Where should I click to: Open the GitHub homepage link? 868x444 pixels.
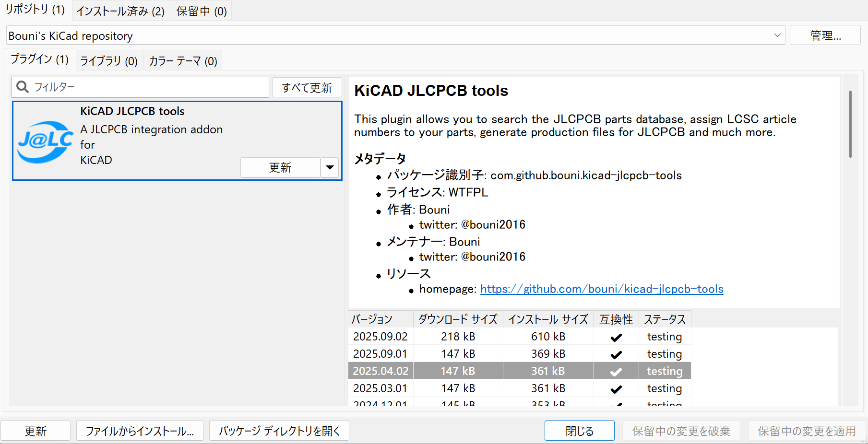pyautogui.click(x=601, y=289)
